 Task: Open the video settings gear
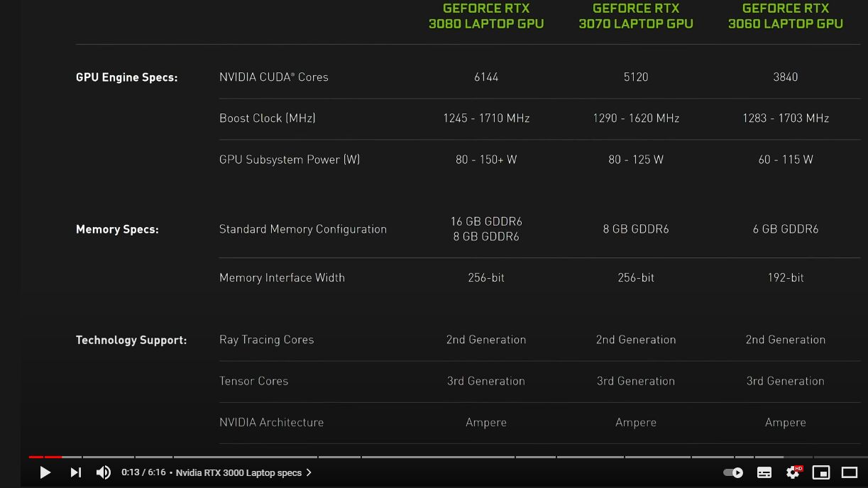(793, 472)
